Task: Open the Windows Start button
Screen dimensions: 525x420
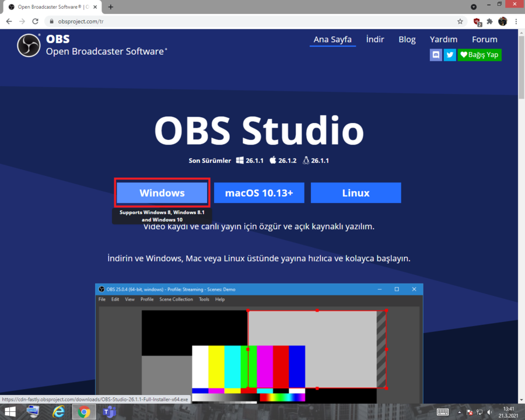Action: 10,412
